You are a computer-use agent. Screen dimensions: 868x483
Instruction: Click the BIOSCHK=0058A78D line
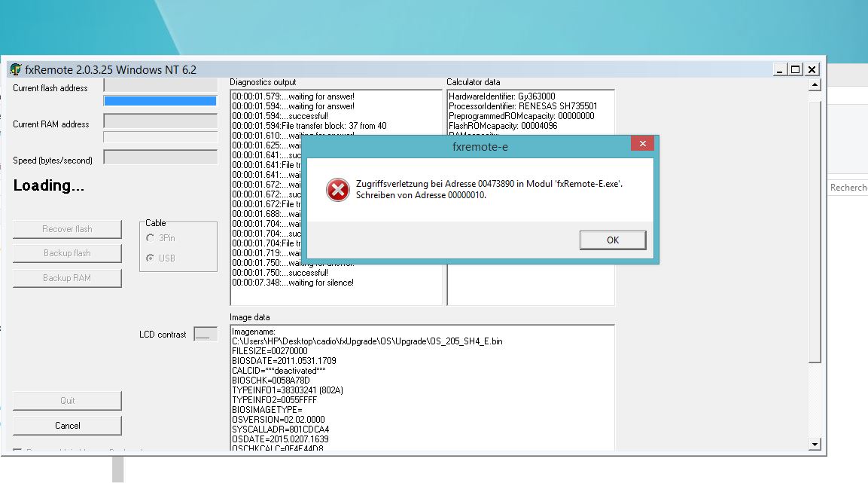(x=271, y=381)
